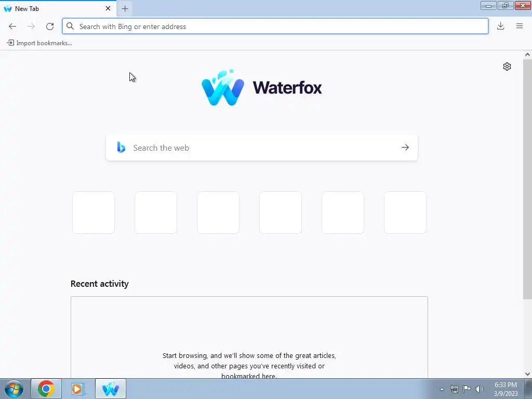The width and height of the screenshot is (532, 399).
Task: Click the scrollbar down arrow
Action: pyautogui.click(x=527, y=374)
